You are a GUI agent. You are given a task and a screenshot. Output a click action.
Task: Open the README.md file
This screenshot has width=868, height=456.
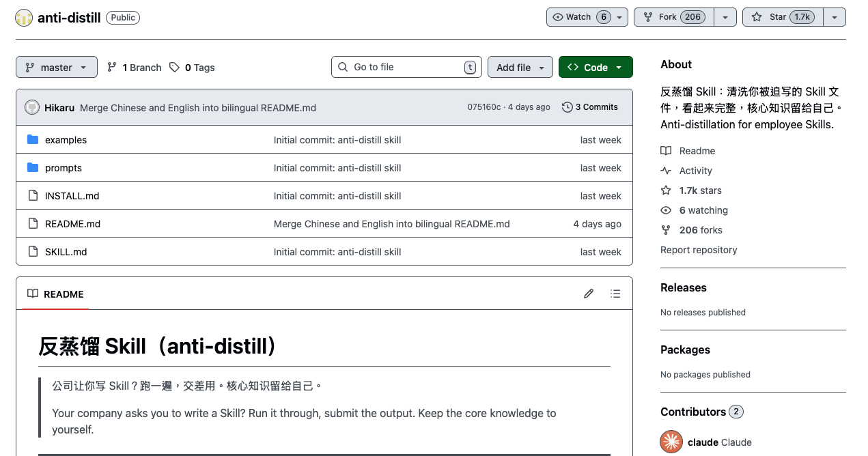pyautogui.click(x=73, y=224)
